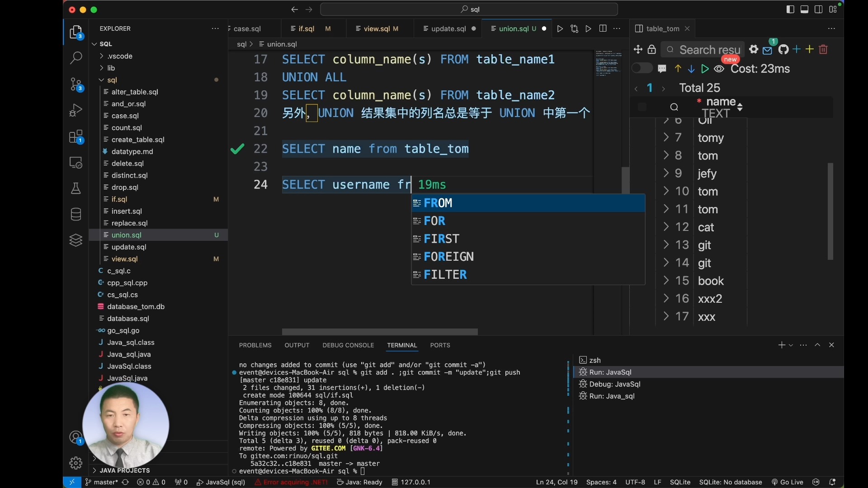Viewport: 868px width, 488px height.
Task: Expand row 12 result entry cat
Action: [666, 227]
